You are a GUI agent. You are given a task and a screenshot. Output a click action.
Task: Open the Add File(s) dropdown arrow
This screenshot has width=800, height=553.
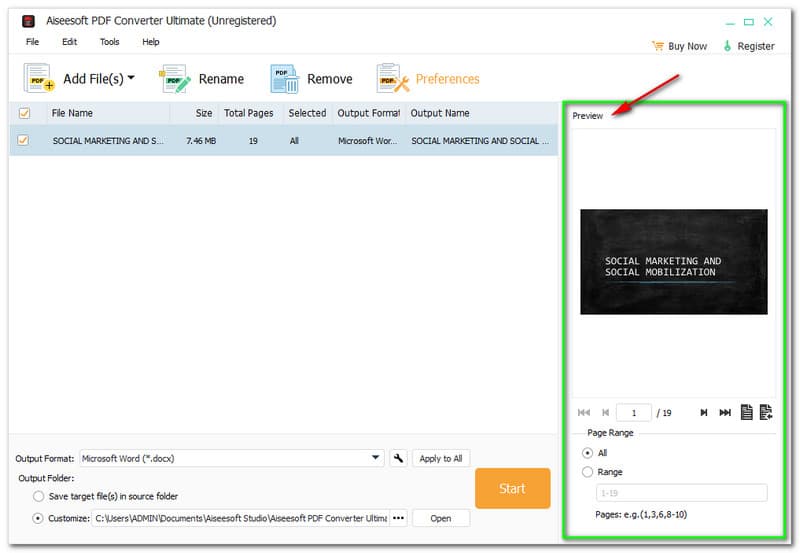click(131, 78)
